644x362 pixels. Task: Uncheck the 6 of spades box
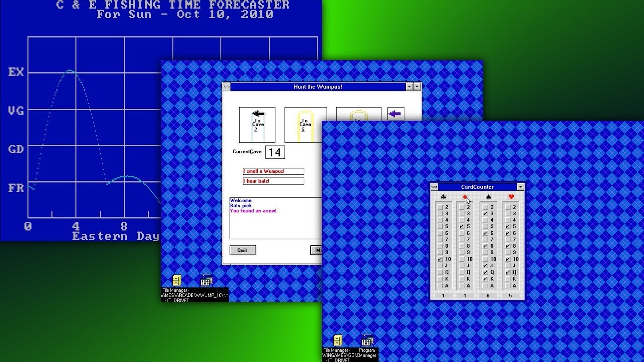(x=485, y=233)
